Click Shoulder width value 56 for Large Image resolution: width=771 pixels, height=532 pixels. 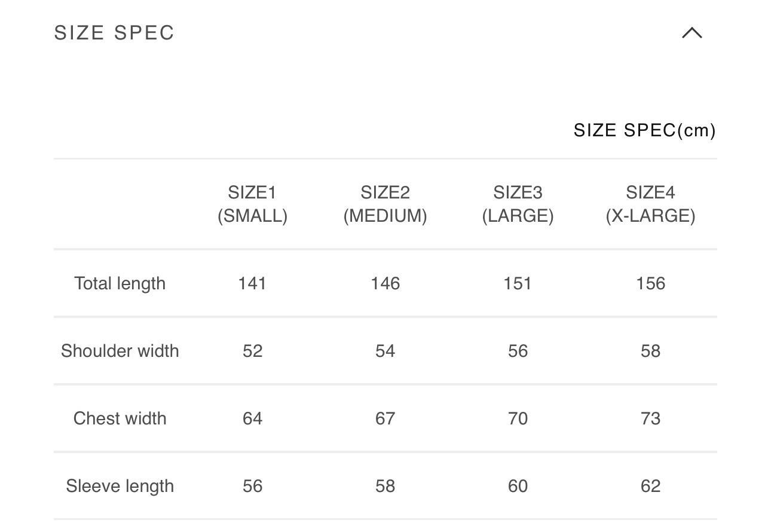[x=518, y=351]
